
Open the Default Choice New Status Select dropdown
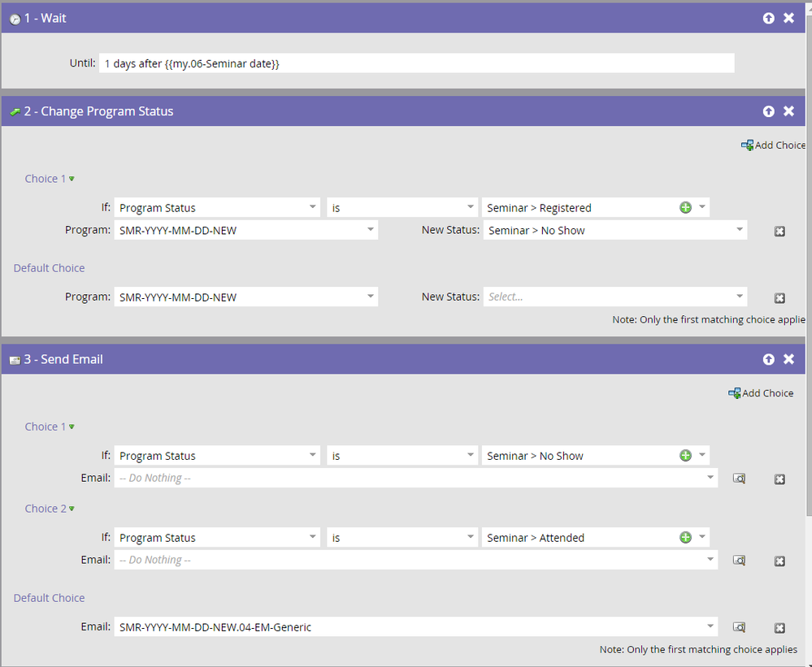tap(614, 297)
